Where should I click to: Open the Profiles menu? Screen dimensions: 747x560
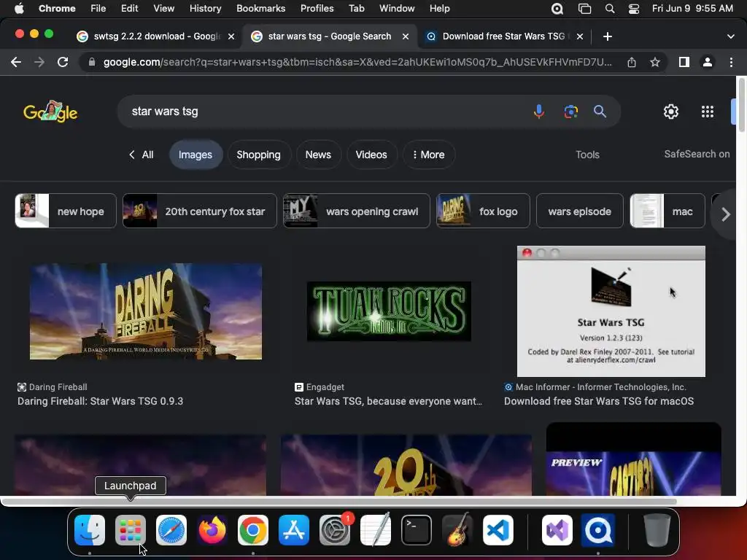(317, 9)
